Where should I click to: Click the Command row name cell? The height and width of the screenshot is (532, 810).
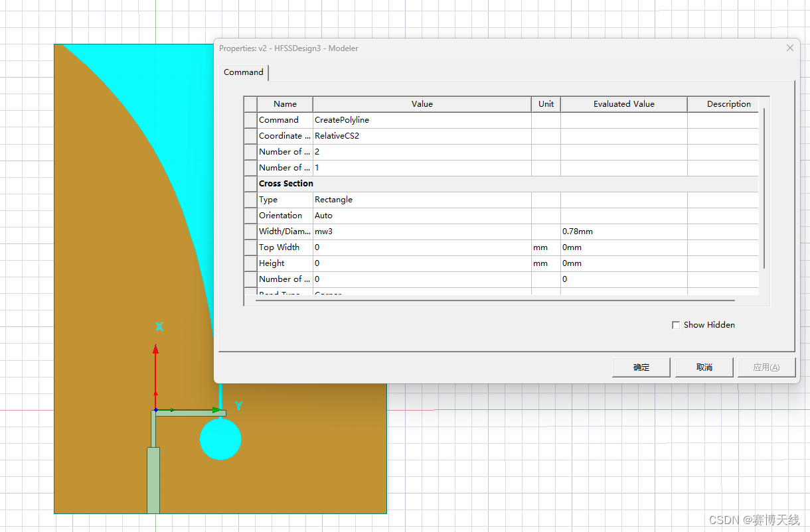click(285, 120)
